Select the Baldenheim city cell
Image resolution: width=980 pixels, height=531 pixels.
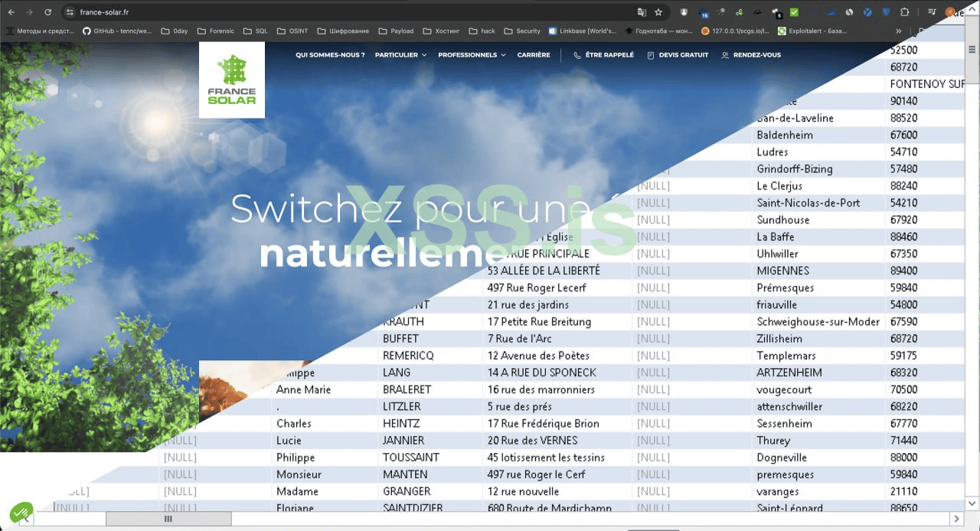pos(818,135)
